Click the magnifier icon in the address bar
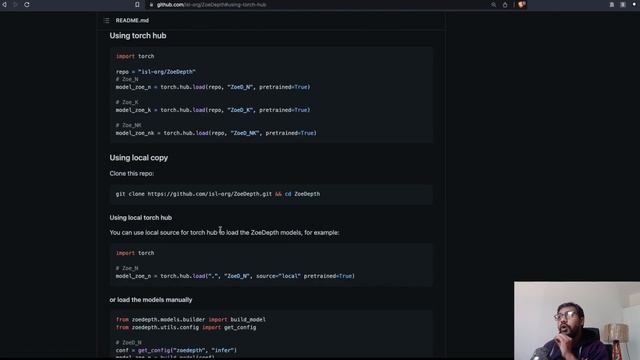This screenshot has width=640, height=360. (x=493, y=5)
